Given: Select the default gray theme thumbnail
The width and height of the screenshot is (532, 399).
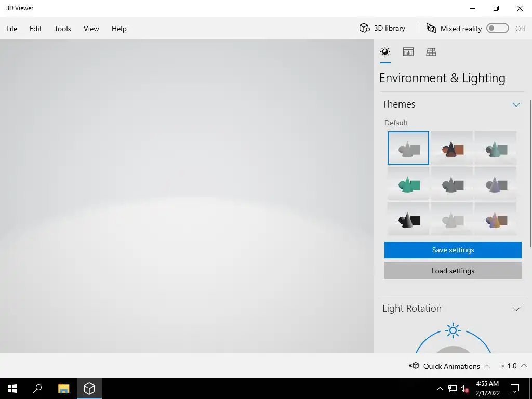Looking at the screenshot, I should click(x=408, y=148).
